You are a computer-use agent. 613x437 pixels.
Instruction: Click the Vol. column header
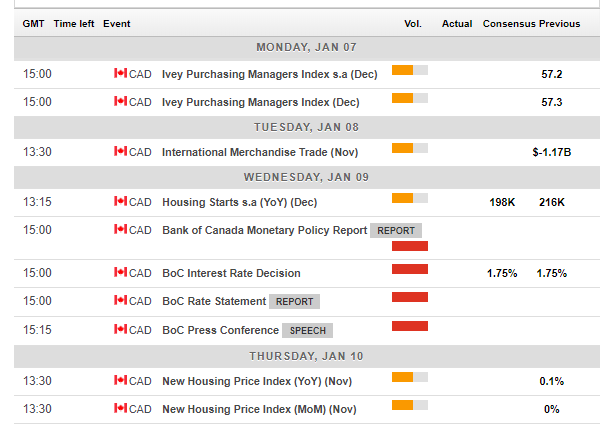pyautogui.click(x=412, y=23)
